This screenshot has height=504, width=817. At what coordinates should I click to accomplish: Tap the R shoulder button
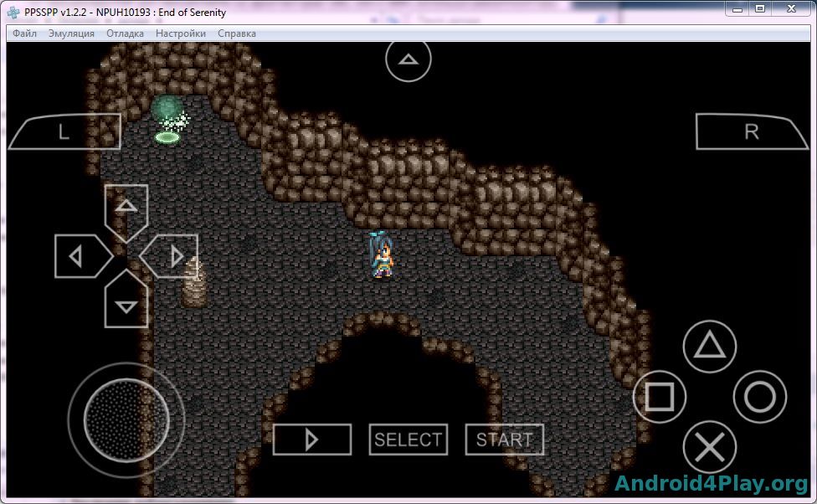pyautogui.click(x=752, y=132)
